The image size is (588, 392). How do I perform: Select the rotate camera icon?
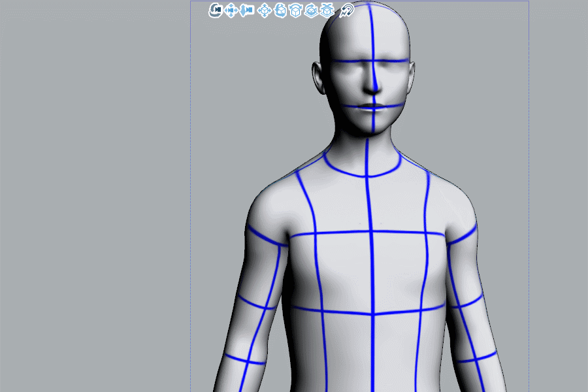tap(215, 10)
